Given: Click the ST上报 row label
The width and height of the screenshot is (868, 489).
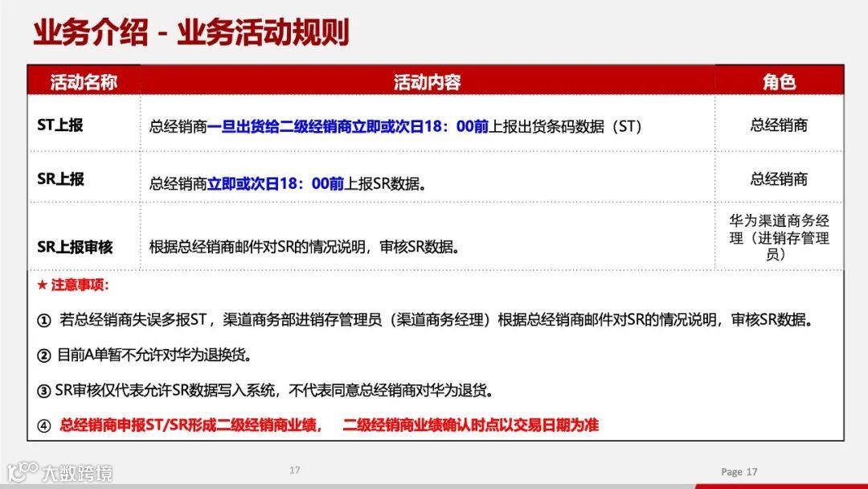Looking at the screenshot, I should tap(60, 125).
